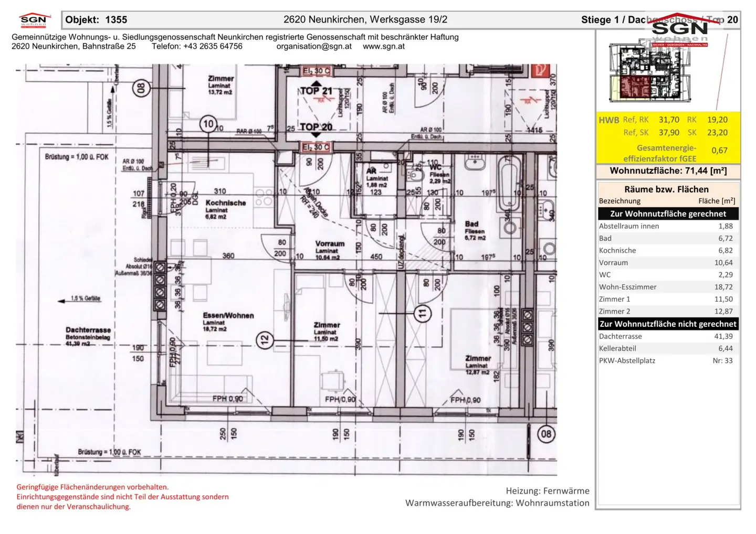Click the "Kochnische" label on the floor plan
This screenshot has height=534, width=756.
tap(226, 203)
